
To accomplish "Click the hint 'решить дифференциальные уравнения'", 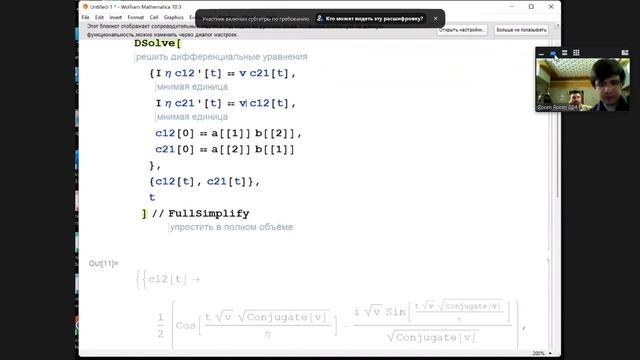I will [222, 57].
